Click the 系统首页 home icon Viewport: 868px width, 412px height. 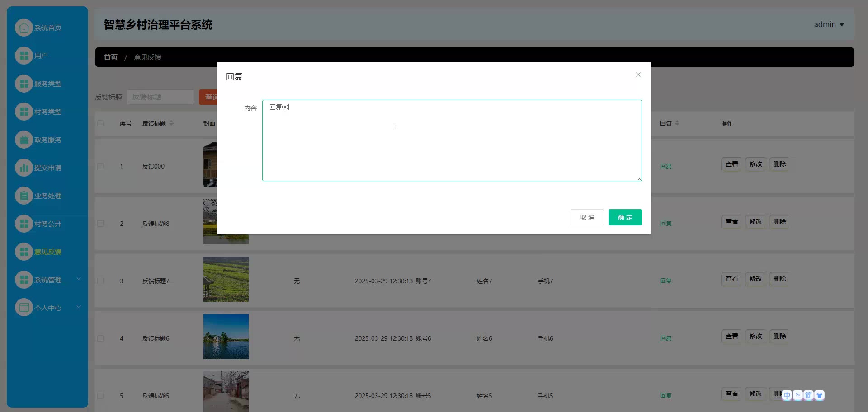(x=24, y=28)
